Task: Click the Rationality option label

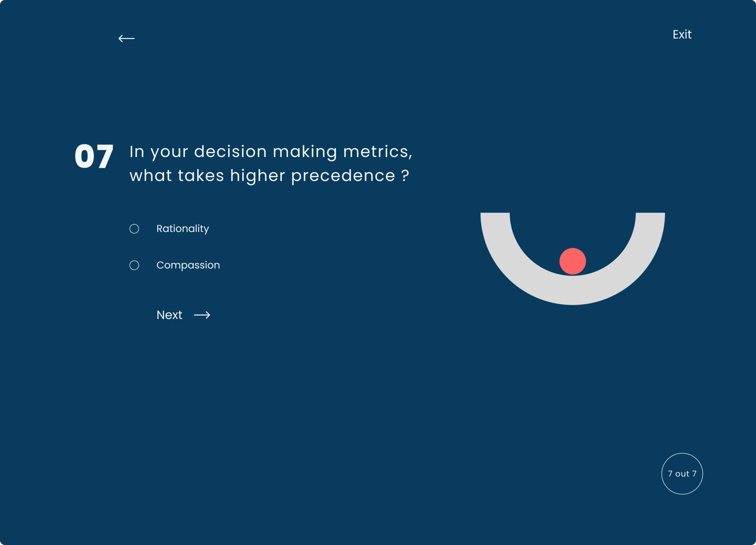Action: (182, 229)
